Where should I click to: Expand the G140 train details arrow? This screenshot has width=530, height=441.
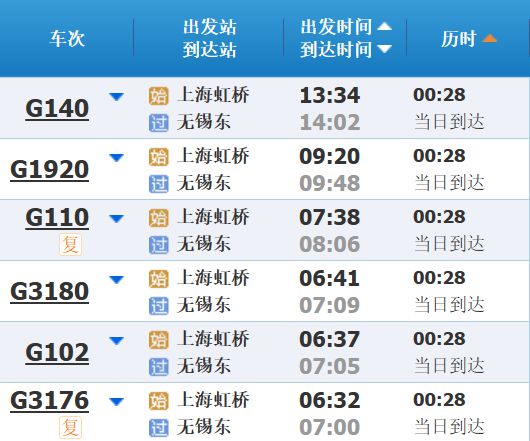[116, 97]
